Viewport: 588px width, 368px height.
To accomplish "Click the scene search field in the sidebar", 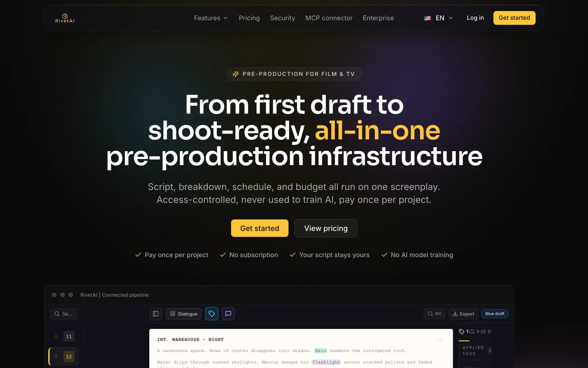I will (64, 314).
